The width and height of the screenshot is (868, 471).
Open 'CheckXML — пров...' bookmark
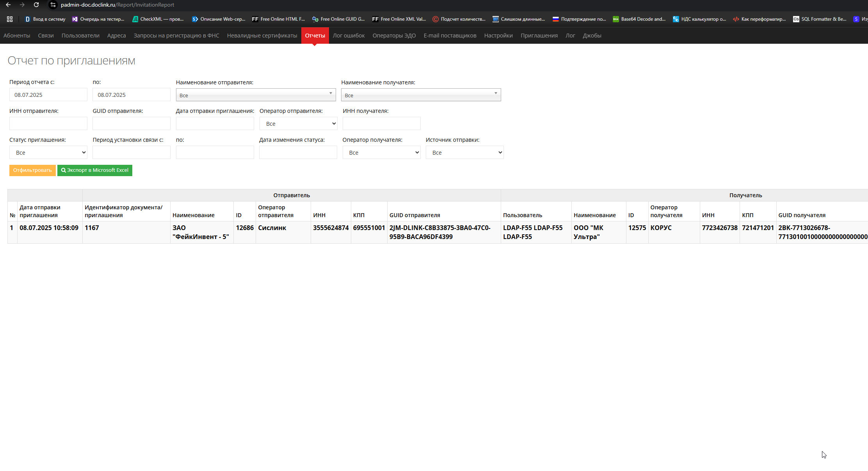click(158, 19)
